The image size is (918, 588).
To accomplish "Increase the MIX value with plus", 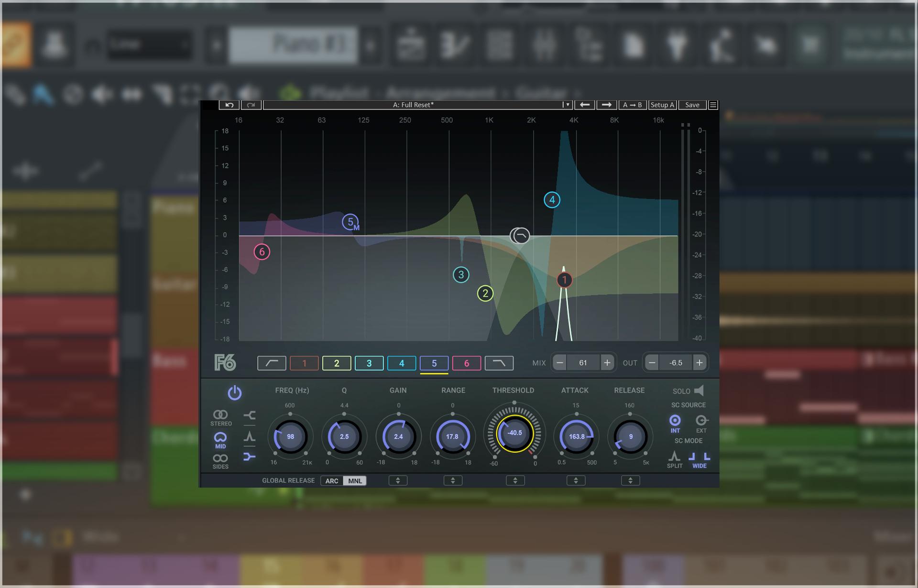I will 607,363.
